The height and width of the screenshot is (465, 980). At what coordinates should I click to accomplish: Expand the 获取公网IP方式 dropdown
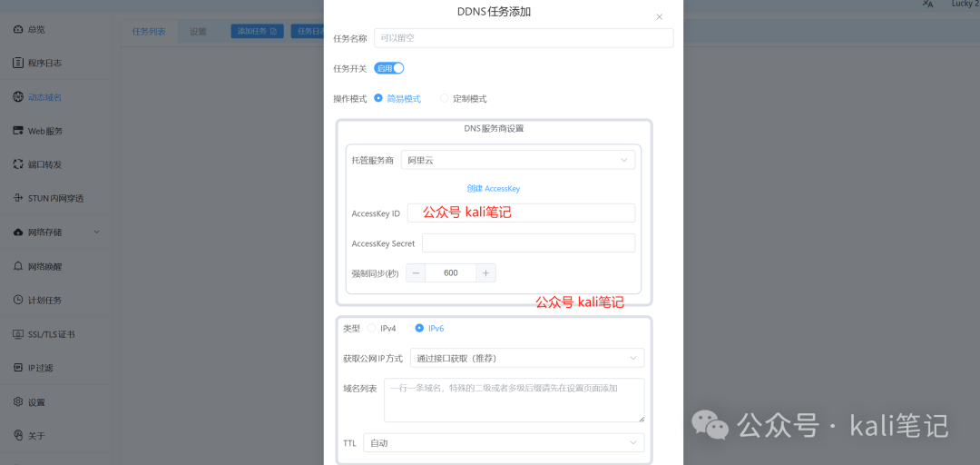(526, 358)
